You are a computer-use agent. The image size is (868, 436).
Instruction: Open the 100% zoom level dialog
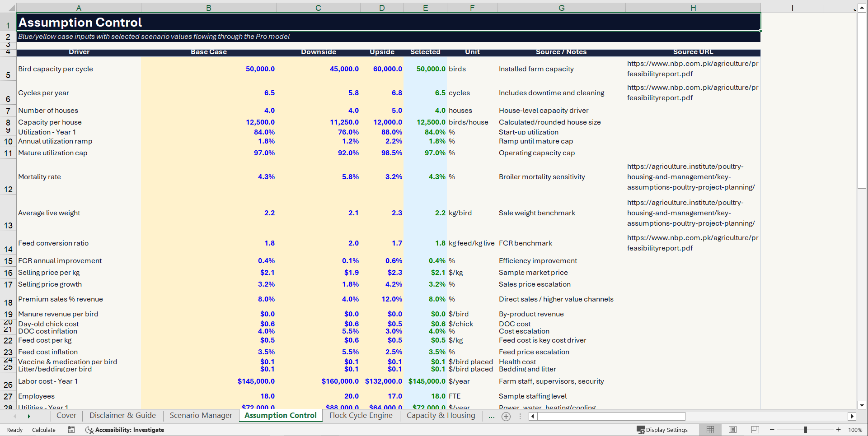click(855, 430)
